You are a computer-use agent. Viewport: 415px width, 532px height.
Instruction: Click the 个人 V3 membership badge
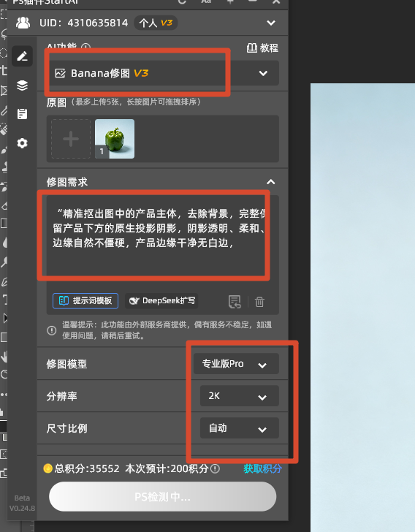click(156, 23)
